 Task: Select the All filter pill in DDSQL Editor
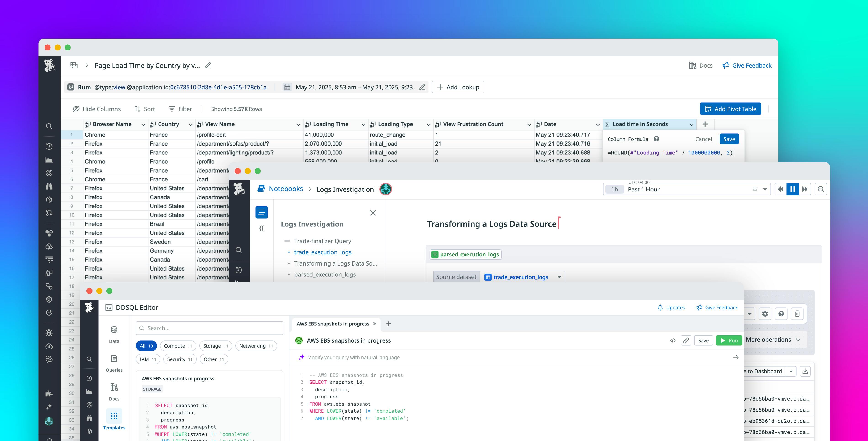point(146,345)
